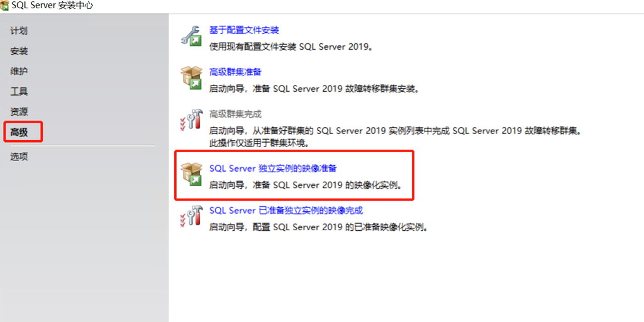The height and width of the screenshot is (322, 644).
Task: Select the 安装 sidebar page
Action: (19, 52)
